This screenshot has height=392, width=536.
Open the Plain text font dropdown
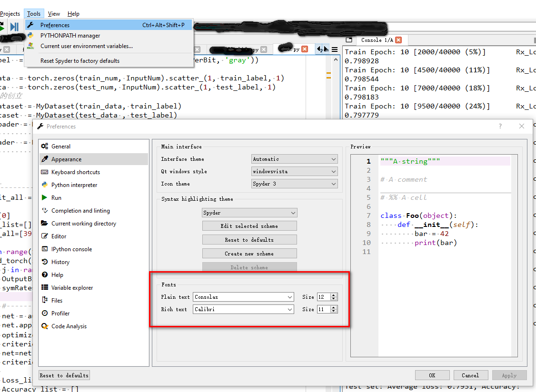(x=243, y=297)
